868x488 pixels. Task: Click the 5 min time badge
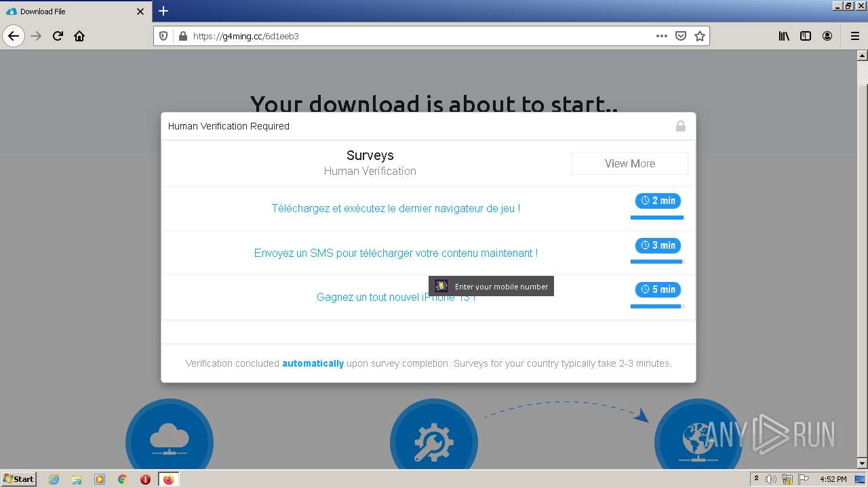click(x=658, y=289)
